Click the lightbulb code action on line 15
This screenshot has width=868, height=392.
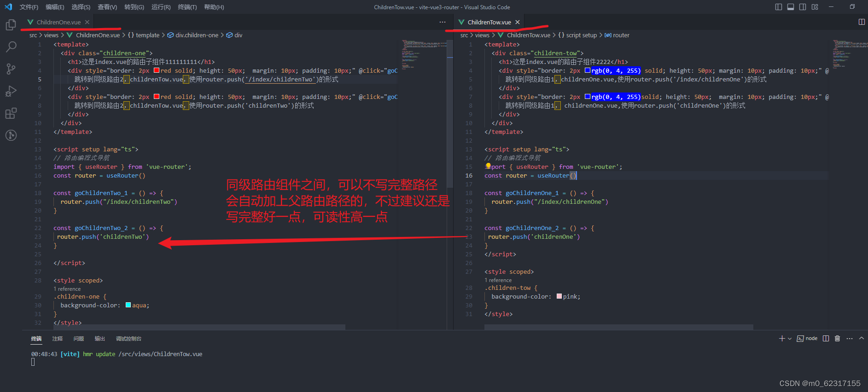point(488,166)
